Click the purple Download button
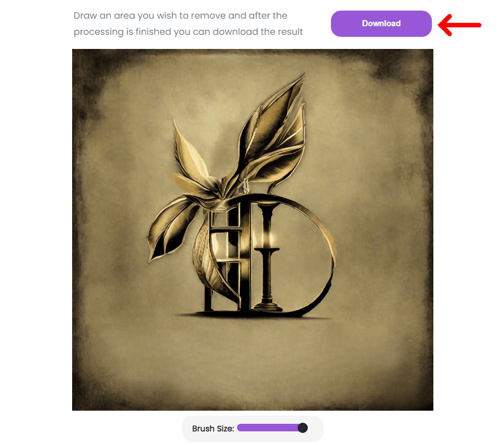504x445 pixels. coord(381,24)
